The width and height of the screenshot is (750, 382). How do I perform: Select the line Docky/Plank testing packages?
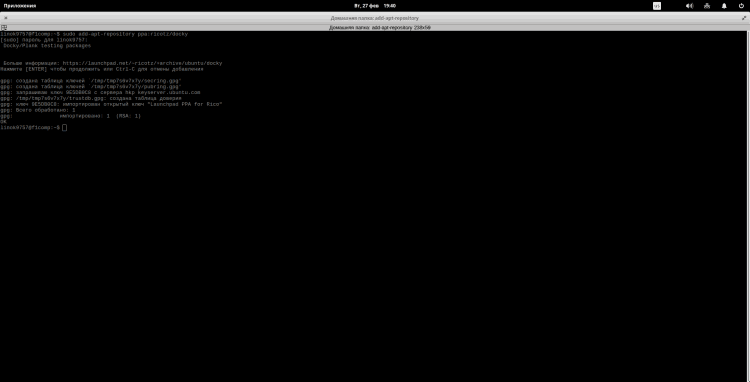pyautogui.click(x=47, y=46)
